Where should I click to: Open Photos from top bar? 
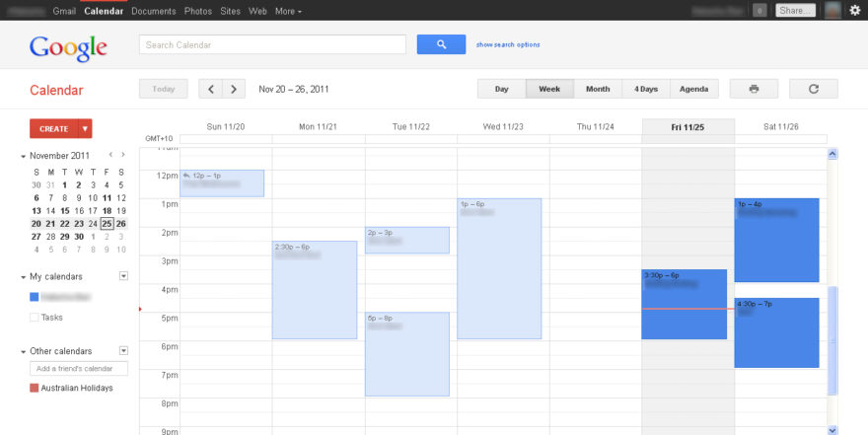(x=198, y=11)
